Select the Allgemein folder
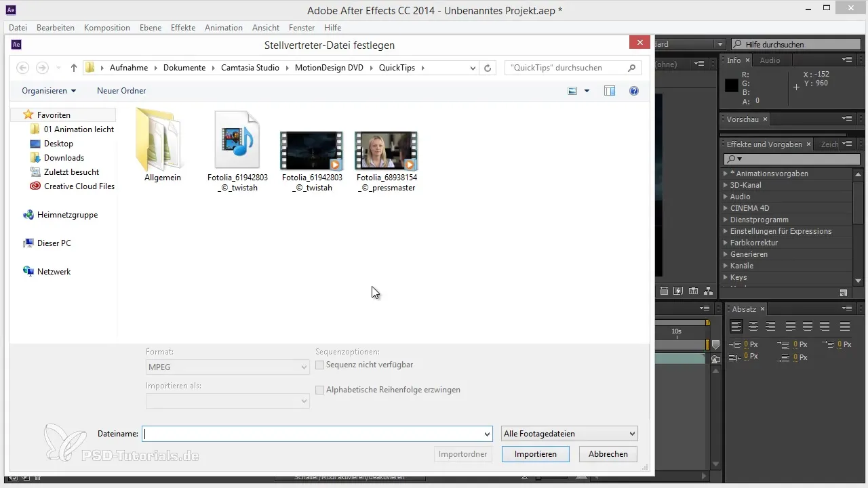The image size is (868, 488). (x=162, y=145)
